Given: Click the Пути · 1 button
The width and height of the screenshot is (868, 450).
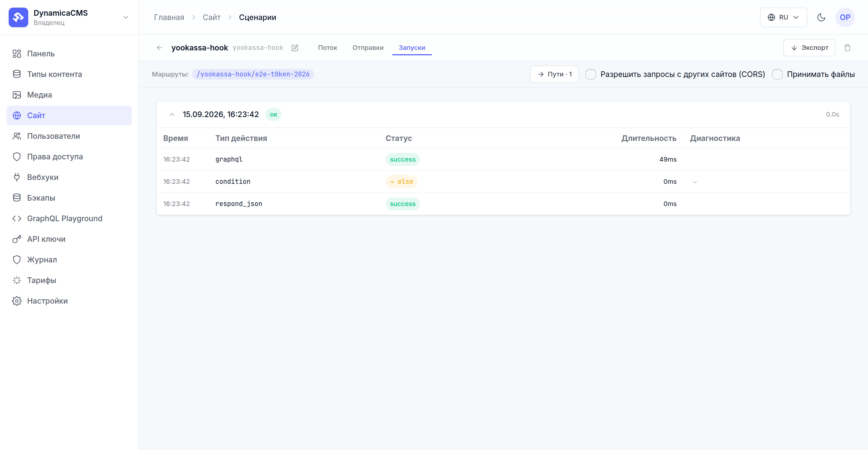Looking at the screenshot, I should (554, 74).
